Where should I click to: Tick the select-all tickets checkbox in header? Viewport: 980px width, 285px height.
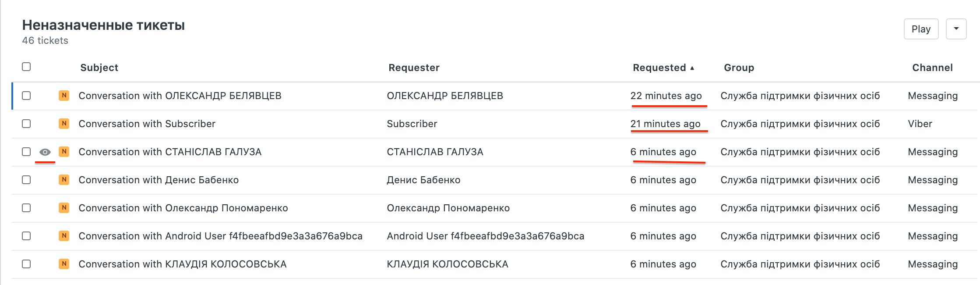pyautogui.click(x=26, y=67)
